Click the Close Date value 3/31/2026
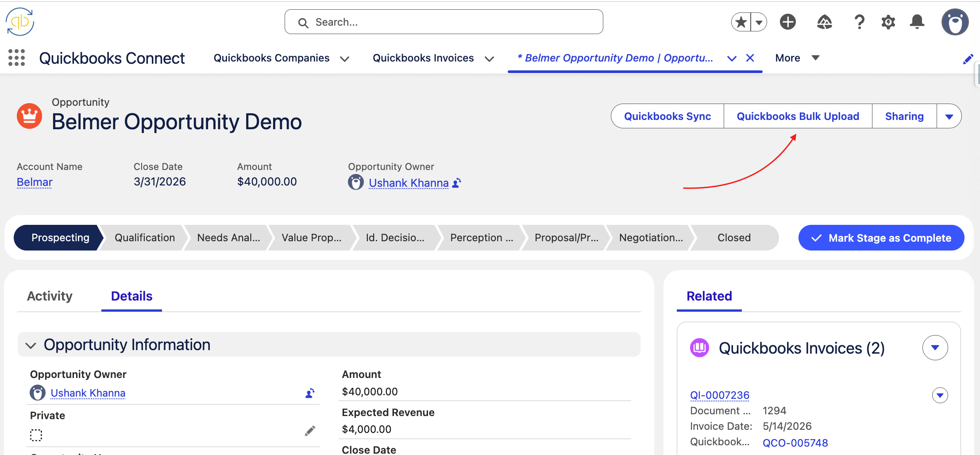 pos(160,181)
